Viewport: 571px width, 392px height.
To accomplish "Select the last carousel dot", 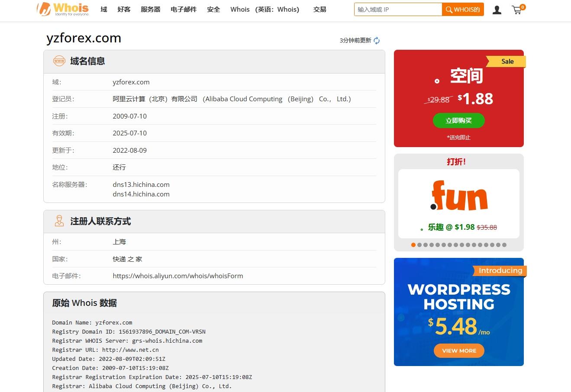I will tap(504, 245).
